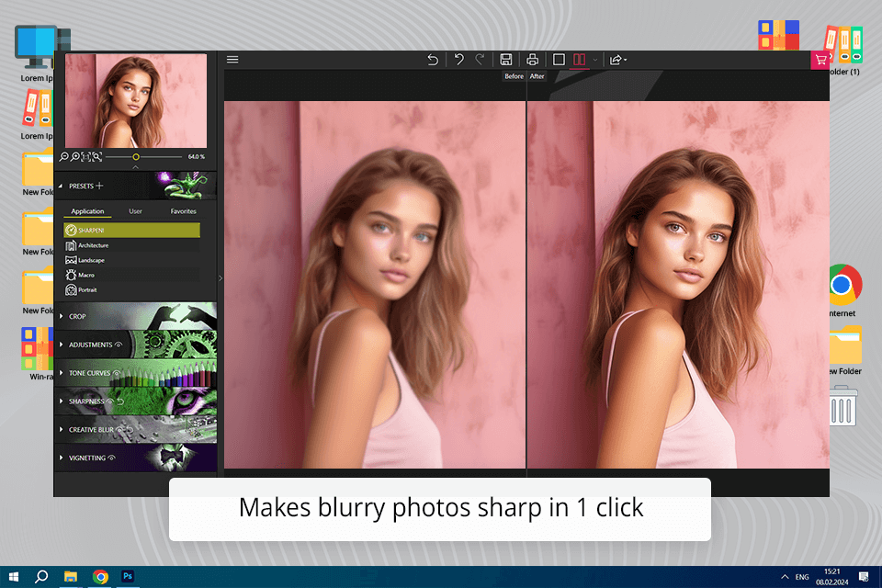
Task: Zoom out the preview
Action: [64, 157]
